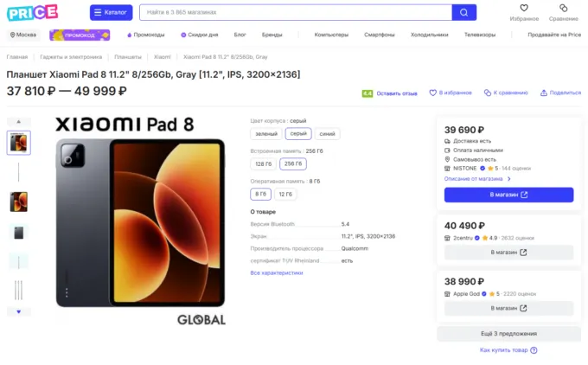Choose зеленый body color

click(x=266, y=134)
